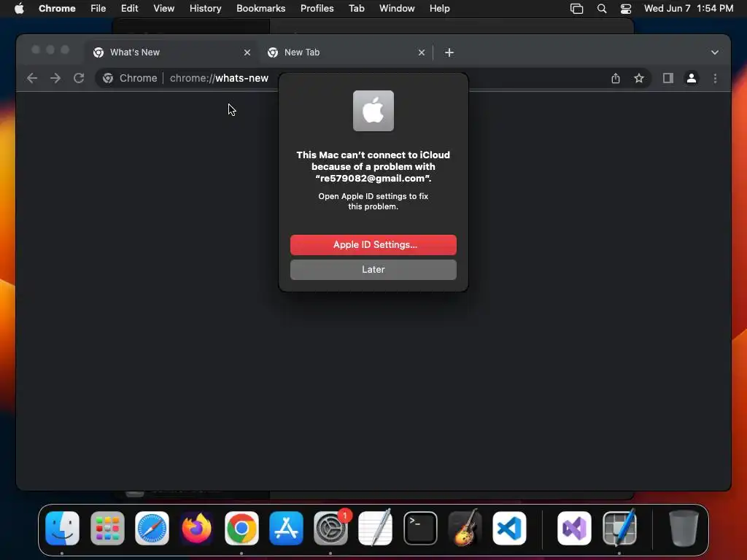Click the screen mirroring icon in the menu bar
The height and width of the screenshot is (560, 747).
tap(576, 8)
